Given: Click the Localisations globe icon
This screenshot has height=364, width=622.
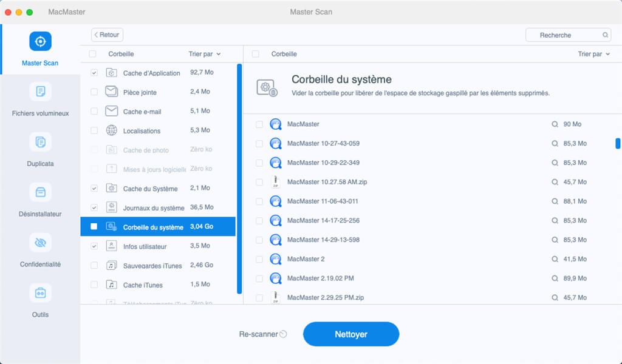Looking at the screenshot, I should coord(112,130).
